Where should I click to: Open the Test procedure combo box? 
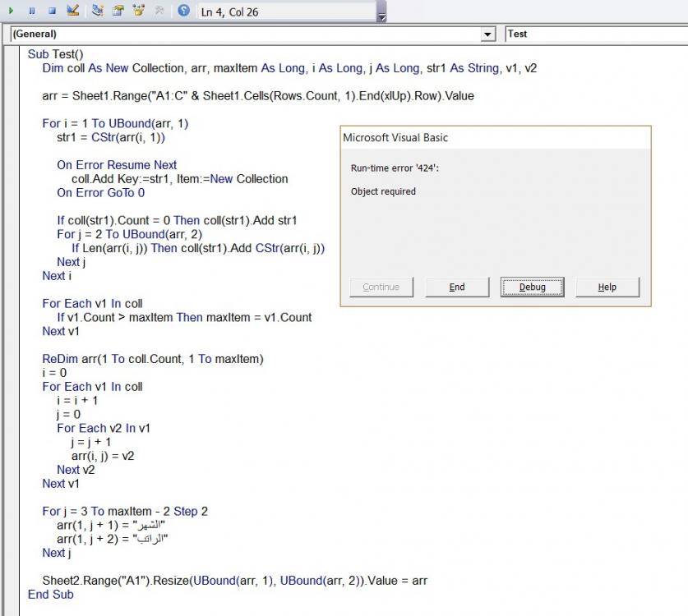(x=596, y=34)
